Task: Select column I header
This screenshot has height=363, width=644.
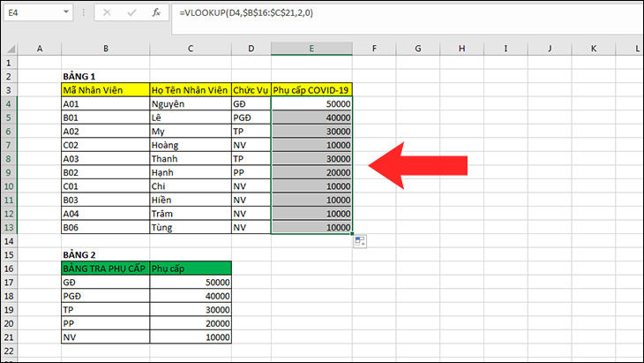Action: (506, 49)
